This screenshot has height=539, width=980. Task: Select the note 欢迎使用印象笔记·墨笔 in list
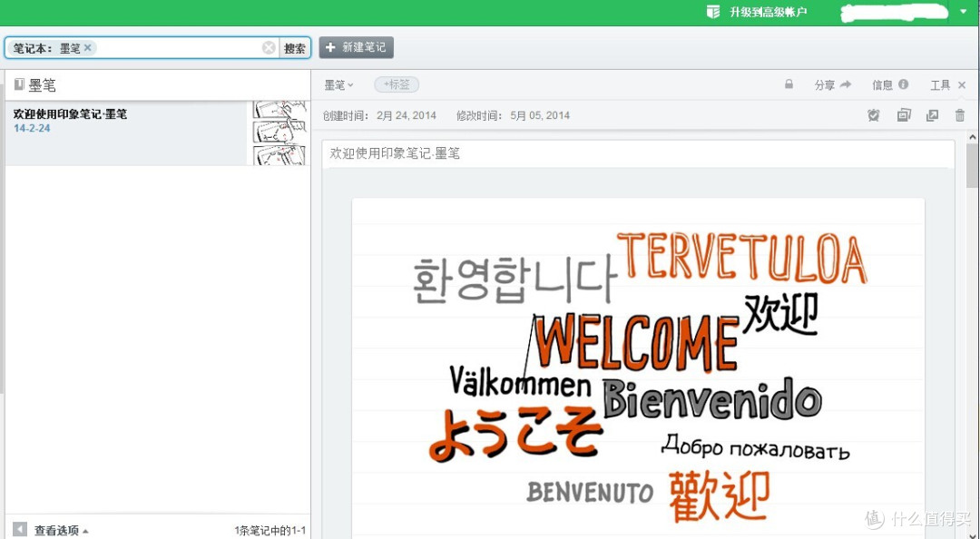pyautogui.click(x=158, y=133)
